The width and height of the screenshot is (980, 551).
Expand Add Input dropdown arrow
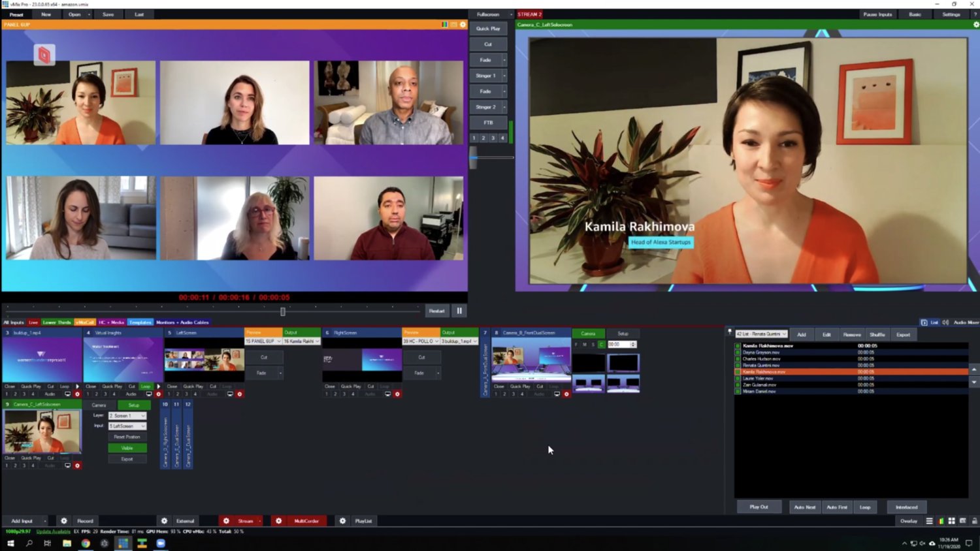pos(44,521)
